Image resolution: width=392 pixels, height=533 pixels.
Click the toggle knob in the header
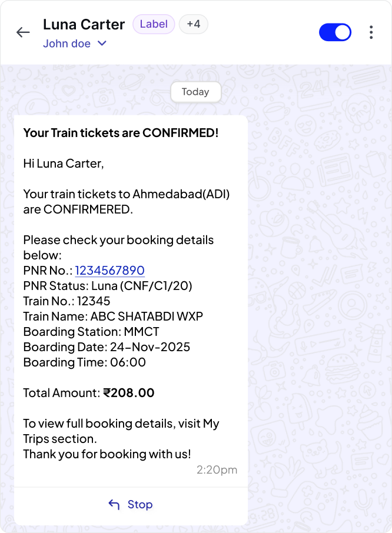(343, 32)
